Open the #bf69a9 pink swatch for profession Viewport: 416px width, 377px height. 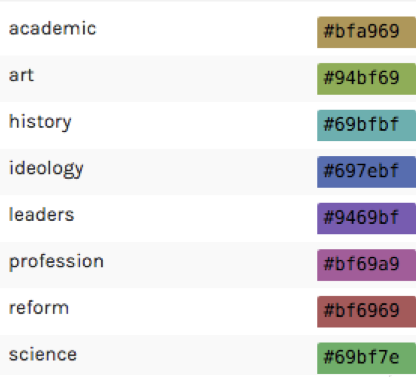366,265
